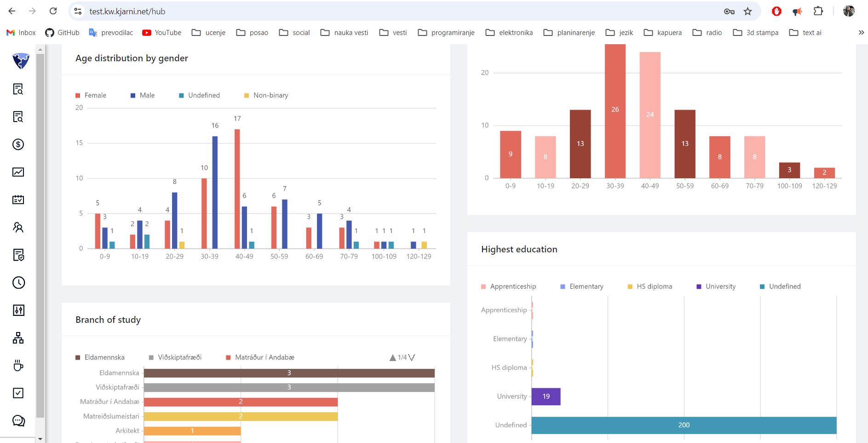Viewport: 868px width, 443px height.
Task: Show previous legend page in Branch of study
Action: (393, 357)
